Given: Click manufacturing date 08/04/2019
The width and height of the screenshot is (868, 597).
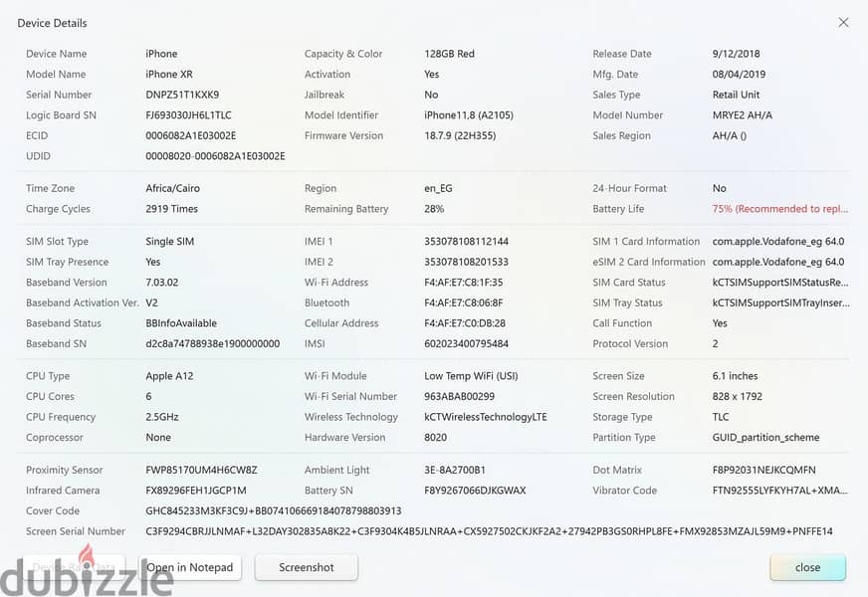Looking at the screenshot, I should point(739,75).
